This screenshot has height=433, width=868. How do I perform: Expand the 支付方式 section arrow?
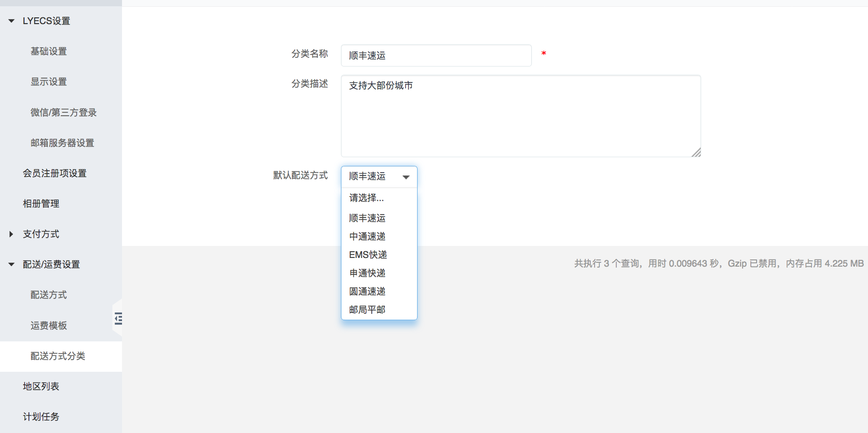[12, 234]
